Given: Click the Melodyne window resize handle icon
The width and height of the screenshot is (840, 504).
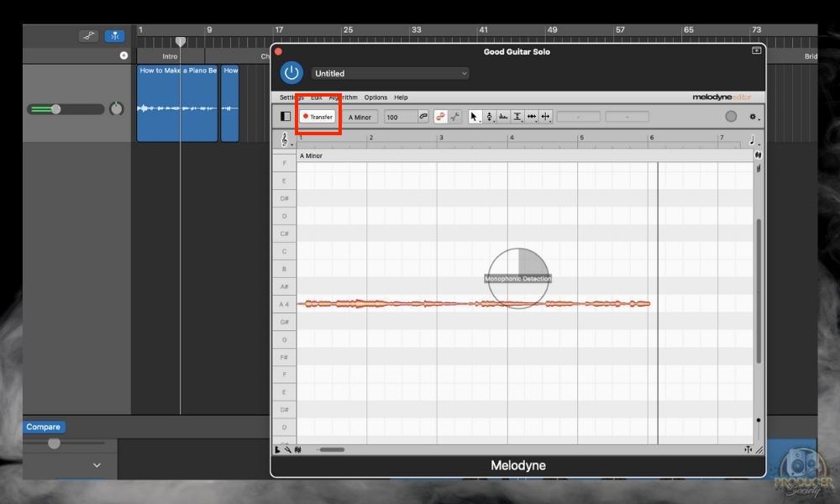Looking at the screenshot, I should click(x=759, y=450).
